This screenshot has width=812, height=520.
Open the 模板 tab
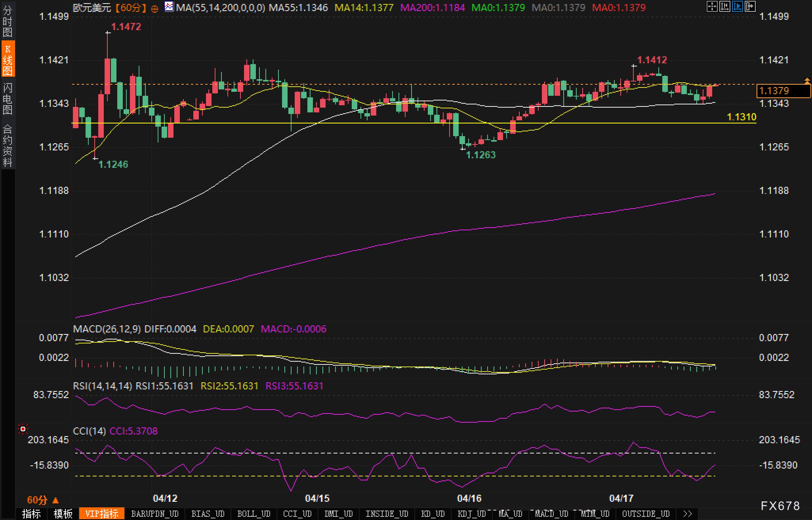pyautogui.click(x=63, y=514)
